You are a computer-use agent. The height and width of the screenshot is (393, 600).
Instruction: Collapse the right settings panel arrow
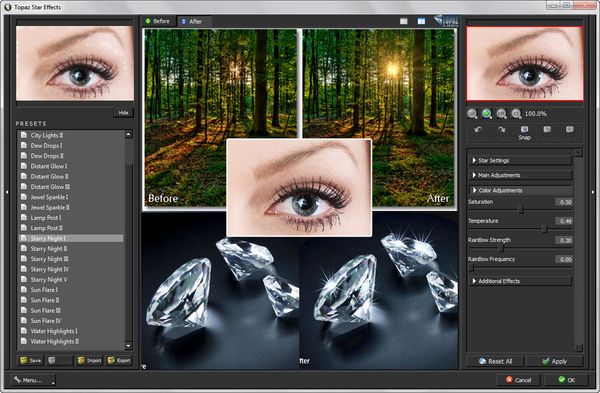593,192
